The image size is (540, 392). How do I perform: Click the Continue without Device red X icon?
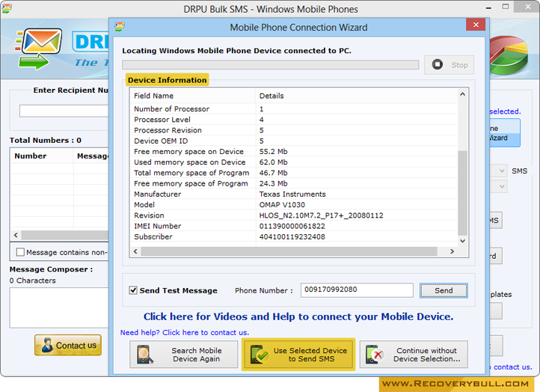(375, 355)
